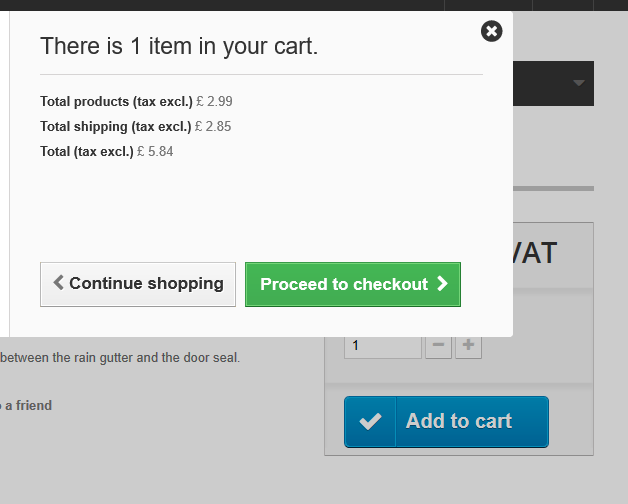Click the right chevron icon on Proceed to checkout
The width and height of the screenshot is (628, 504).
click(442, 284)
